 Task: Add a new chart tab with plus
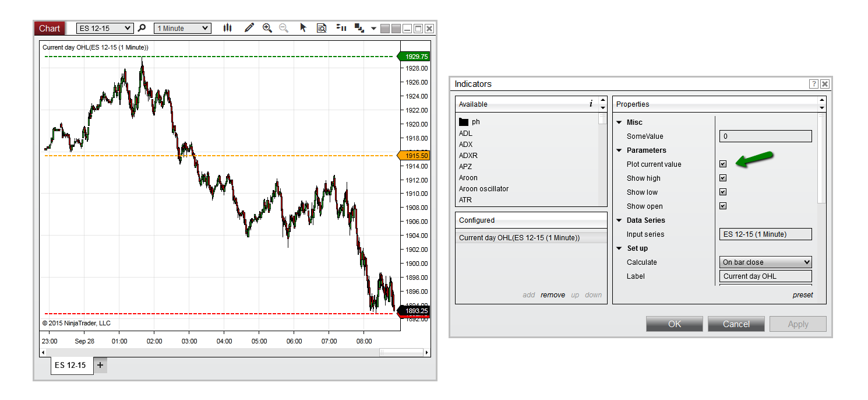point(100,366)
